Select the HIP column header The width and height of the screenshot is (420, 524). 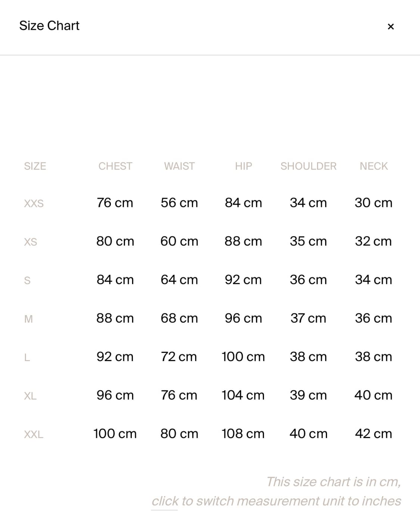[x=243, y=166]
